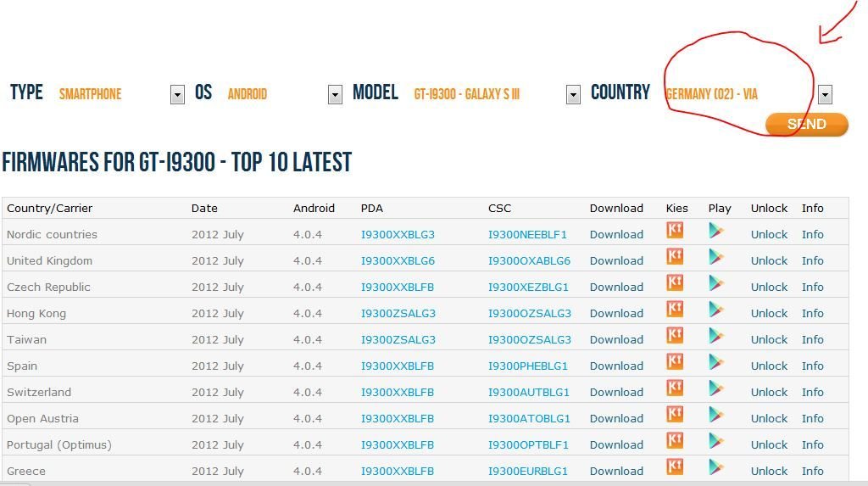
Task: Select the 'Czech Republic' country cell
Action: [x=48, y=287]
